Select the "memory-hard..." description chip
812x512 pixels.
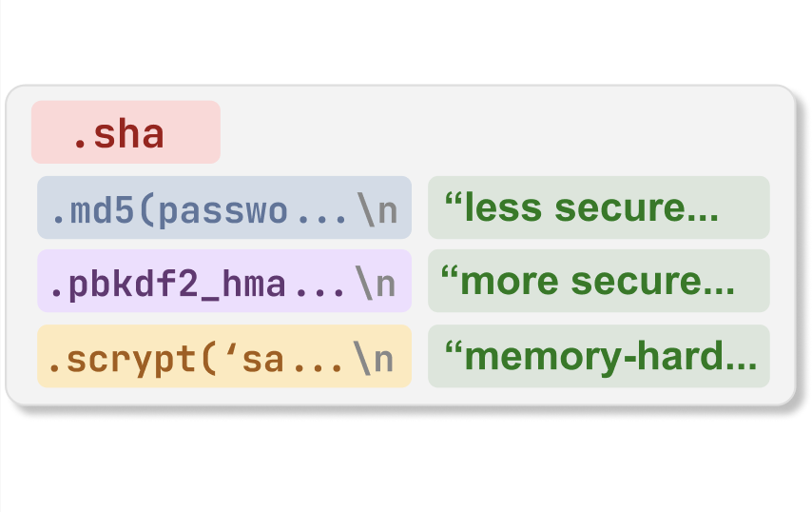(598, 357)
